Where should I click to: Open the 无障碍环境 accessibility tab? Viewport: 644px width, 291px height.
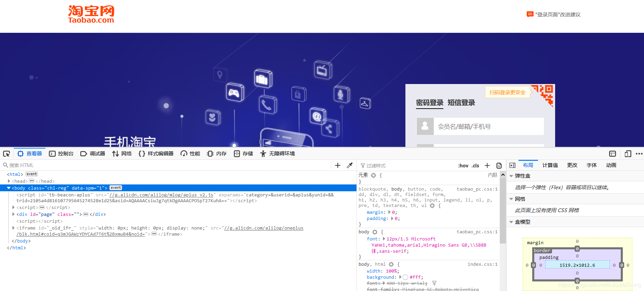click(x=278, y=154)
